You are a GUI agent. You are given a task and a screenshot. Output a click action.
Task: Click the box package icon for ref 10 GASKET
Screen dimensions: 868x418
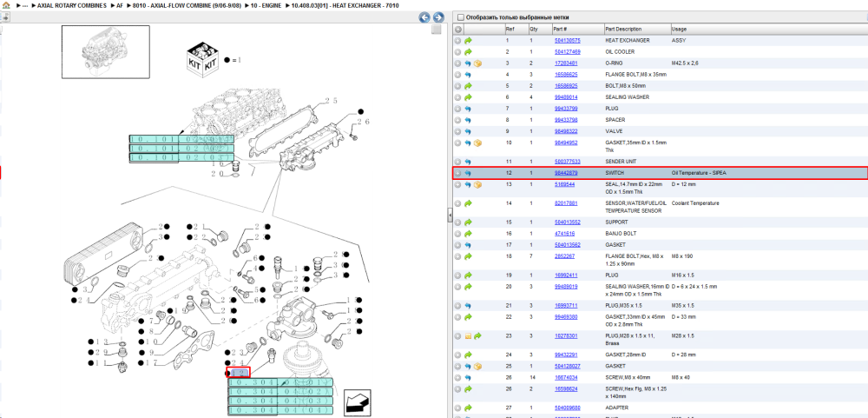[477, 143]
